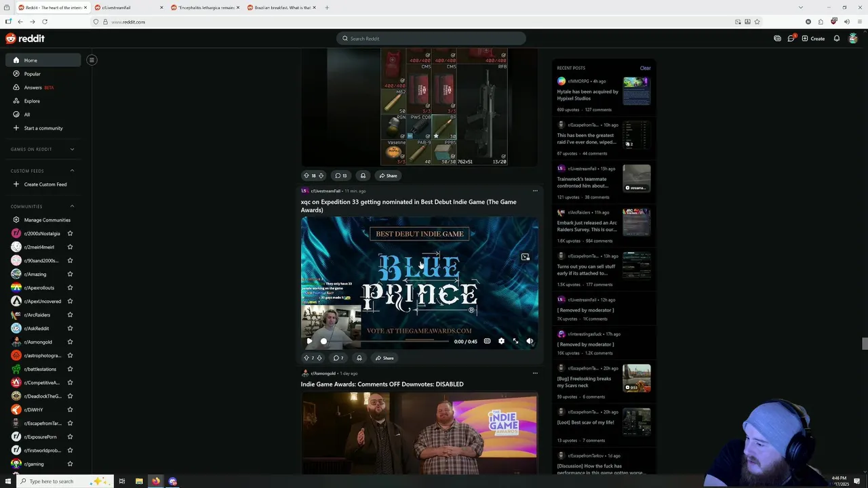Open the notifications bell icon
This screenshot has height=488, width=868.
(x=837, y=39)
